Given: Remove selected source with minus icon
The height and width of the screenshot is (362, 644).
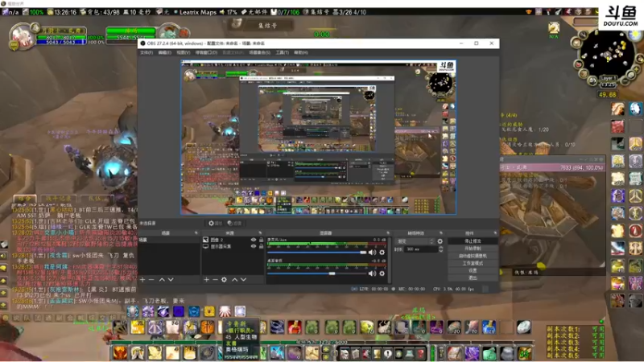Looking at the screenshot, I should (215, 279).
